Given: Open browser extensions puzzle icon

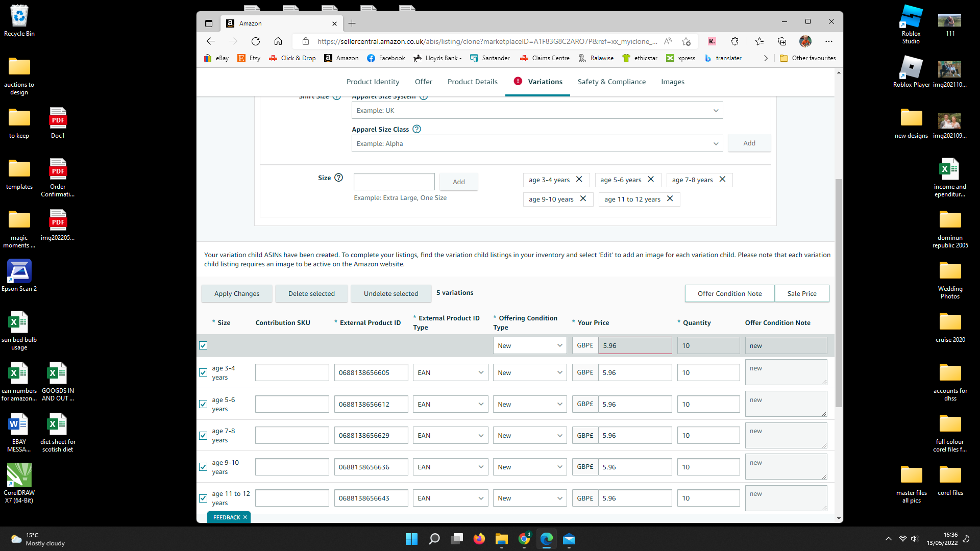Looking at the screenshot, I should click(x=734, y=41).
